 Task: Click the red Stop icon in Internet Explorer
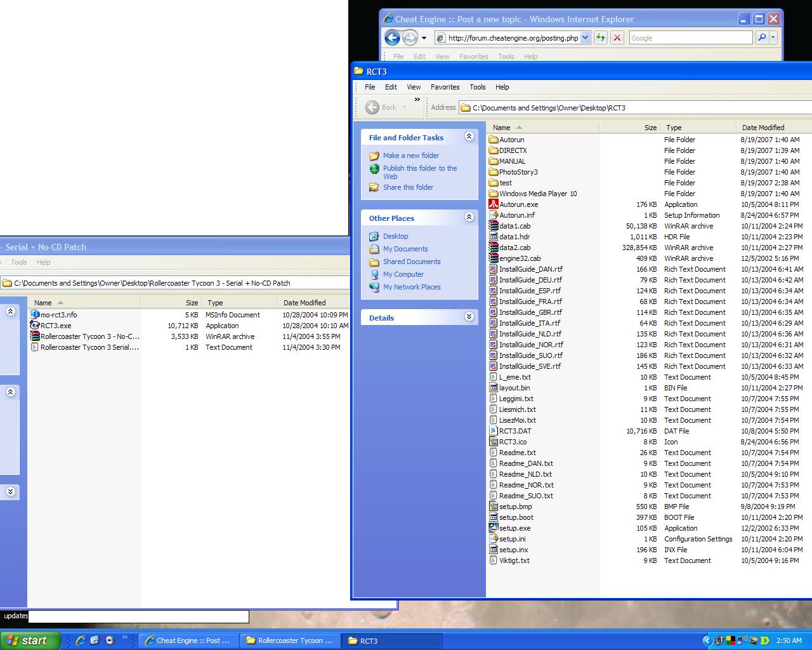point(617,37)
